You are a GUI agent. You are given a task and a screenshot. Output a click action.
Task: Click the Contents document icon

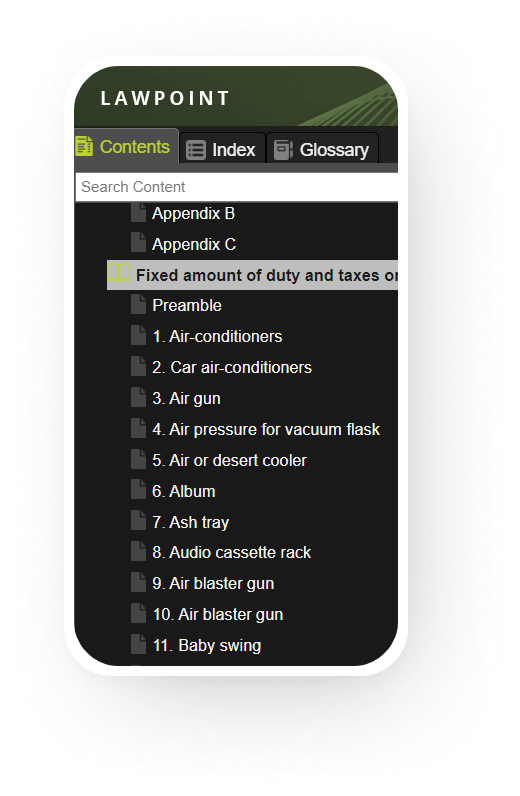[84, 146]
